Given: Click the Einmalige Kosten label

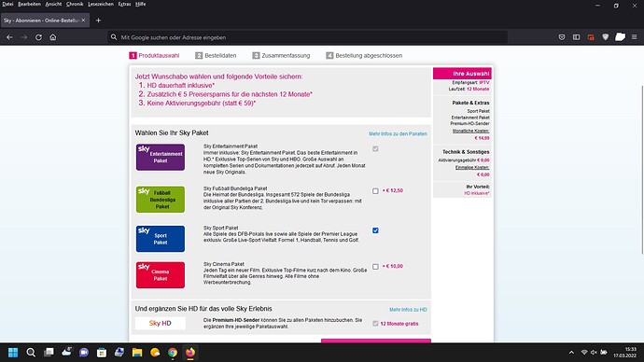Looking at the screenshot, I should [x=472, y=167].
